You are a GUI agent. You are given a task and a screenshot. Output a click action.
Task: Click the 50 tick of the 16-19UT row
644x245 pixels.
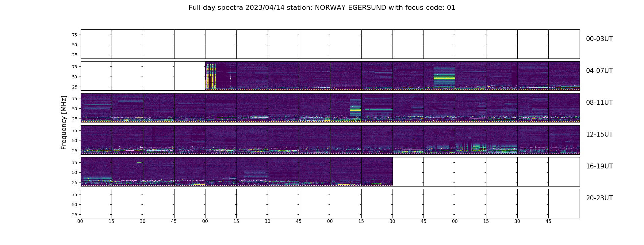point(75,172)
